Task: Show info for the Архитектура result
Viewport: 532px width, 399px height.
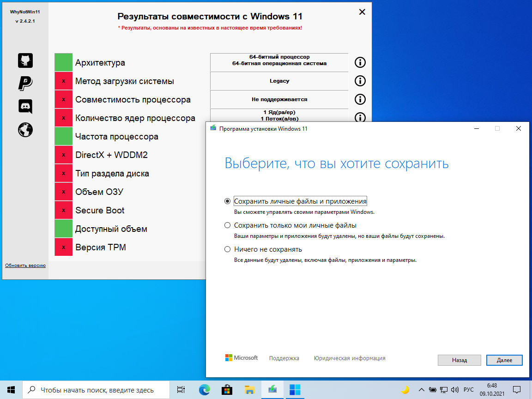Action: click(x=360, y=62)
